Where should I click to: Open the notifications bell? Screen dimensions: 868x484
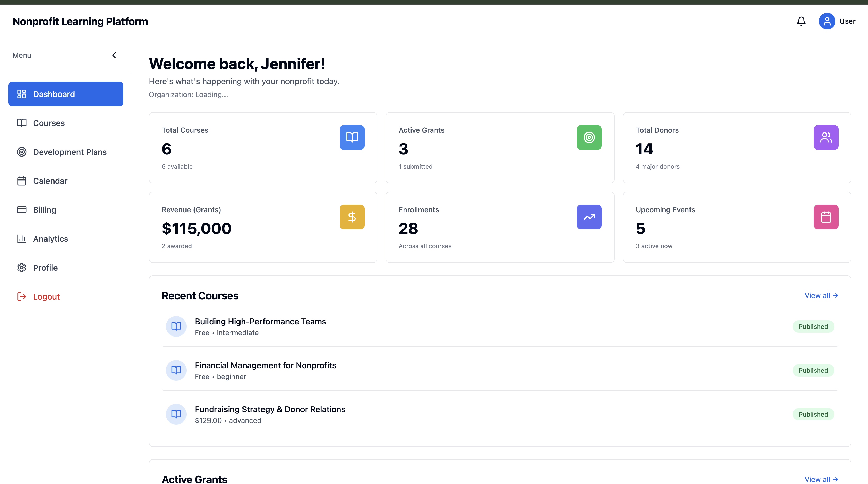pyautogui.click(x=801, y=21)
